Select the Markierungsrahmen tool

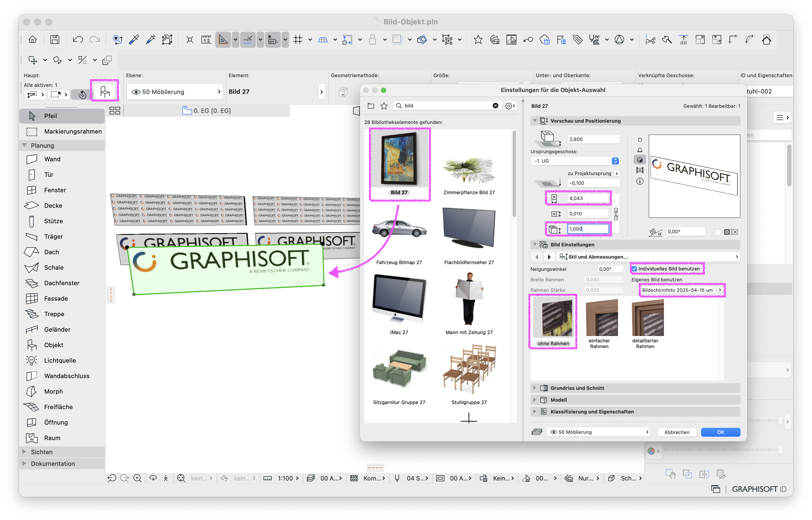(61, 131)
